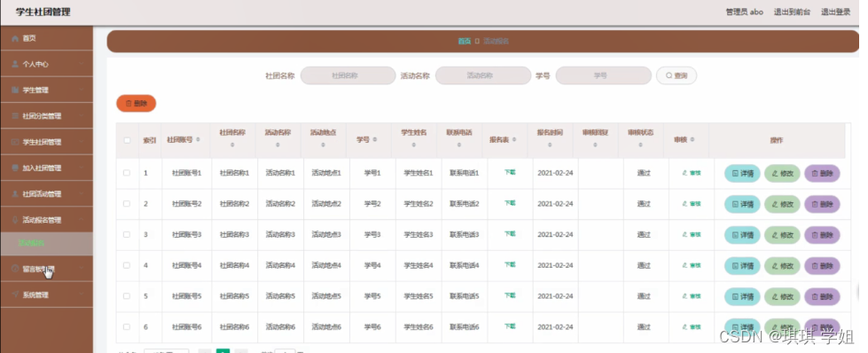Image resolution: width=868 pixels, height=353 pixels.
Task: Tick the checkbox for row 社团账号3
Action: tap(127, 234)
